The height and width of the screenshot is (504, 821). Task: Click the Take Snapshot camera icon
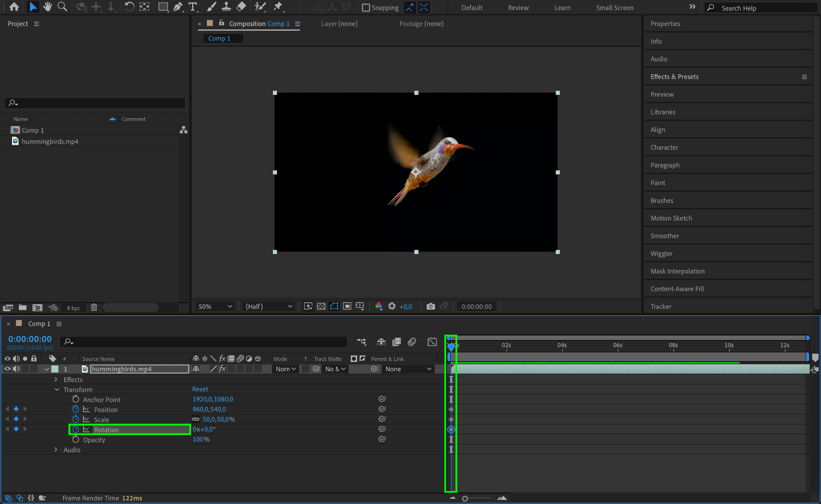tap(431, 306)
